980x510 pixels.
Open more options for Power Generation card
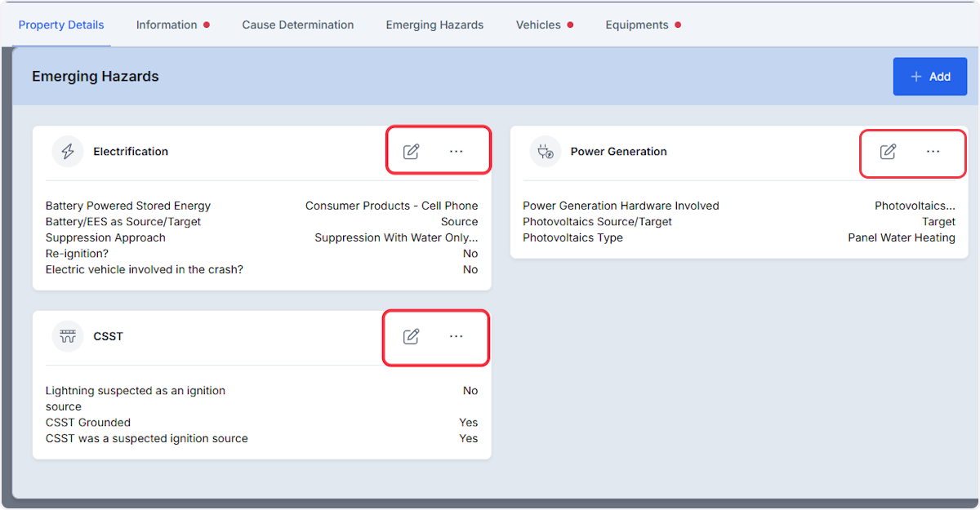click(x=933, y=152)
